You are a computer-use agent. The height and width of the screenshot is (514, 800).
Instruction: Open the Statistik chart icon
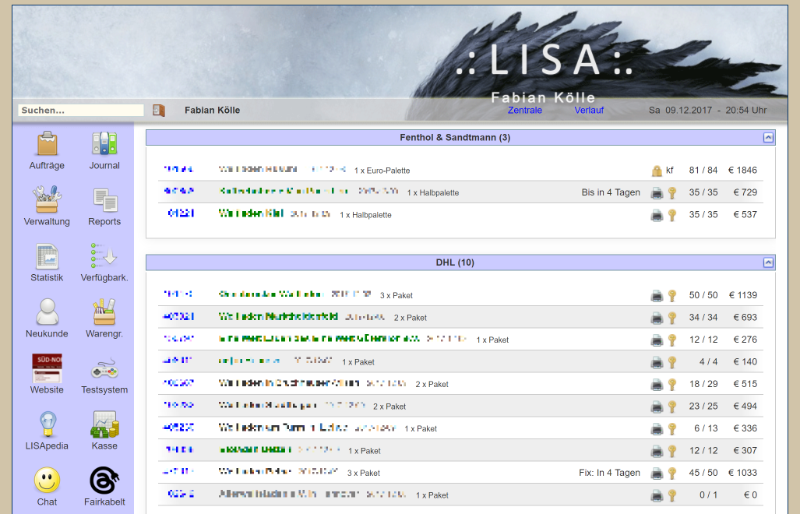47,257
